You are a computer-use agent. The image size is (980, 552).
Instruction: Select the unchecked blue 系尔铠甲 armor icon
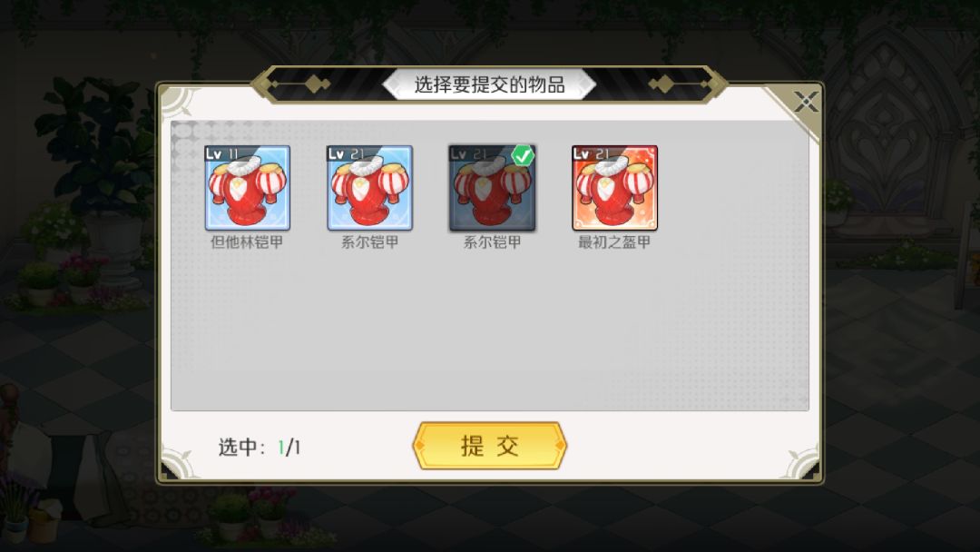tap(370, 188)
